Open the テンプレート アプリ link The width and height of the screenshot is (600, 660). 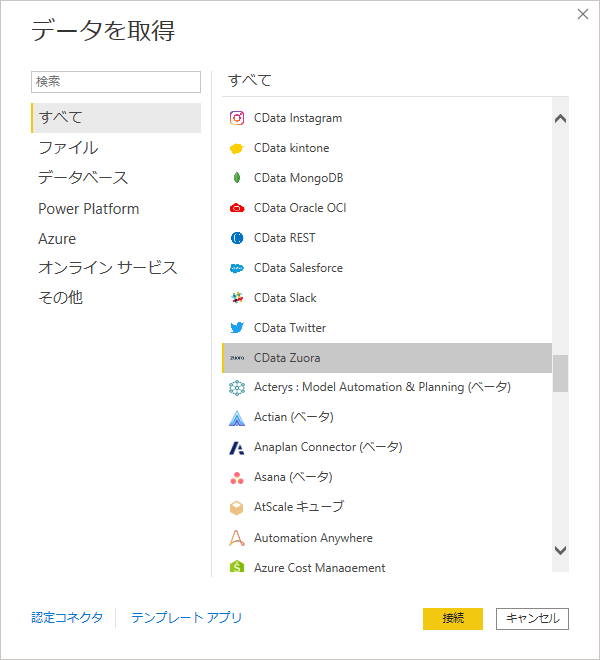187,617
